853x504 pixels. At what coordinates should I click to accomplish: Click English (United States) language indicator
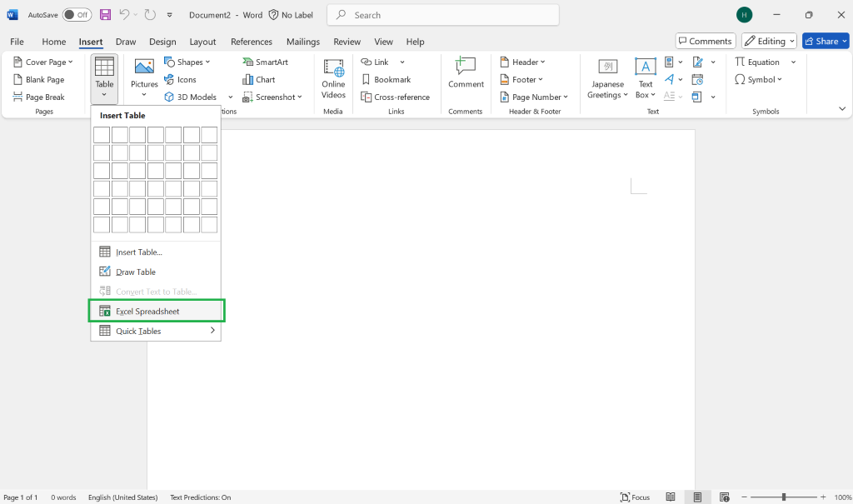pos(123,497)
